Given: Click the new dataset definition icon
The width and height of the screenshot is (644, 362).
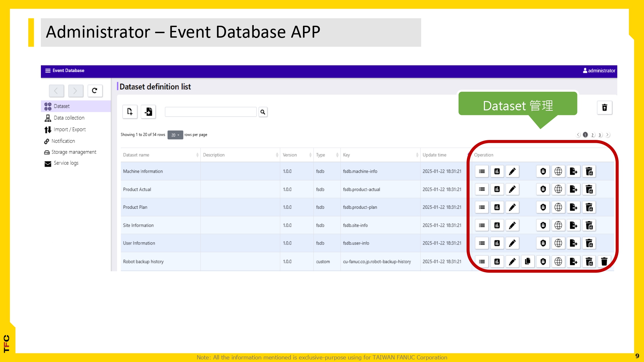Looking at the screenshot, I should [x=130, y=112].
